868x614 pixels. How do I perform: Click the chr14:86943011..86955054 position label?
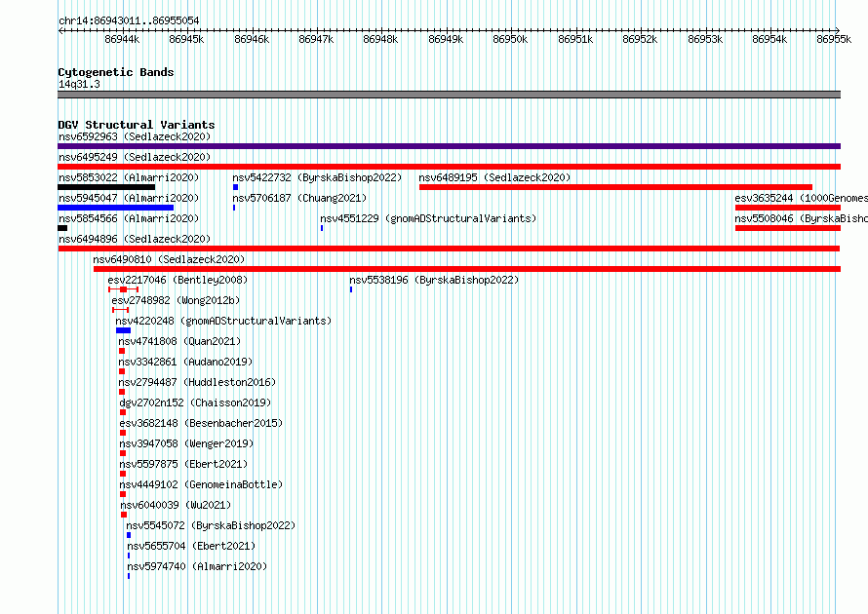click(x=129, y=21)
